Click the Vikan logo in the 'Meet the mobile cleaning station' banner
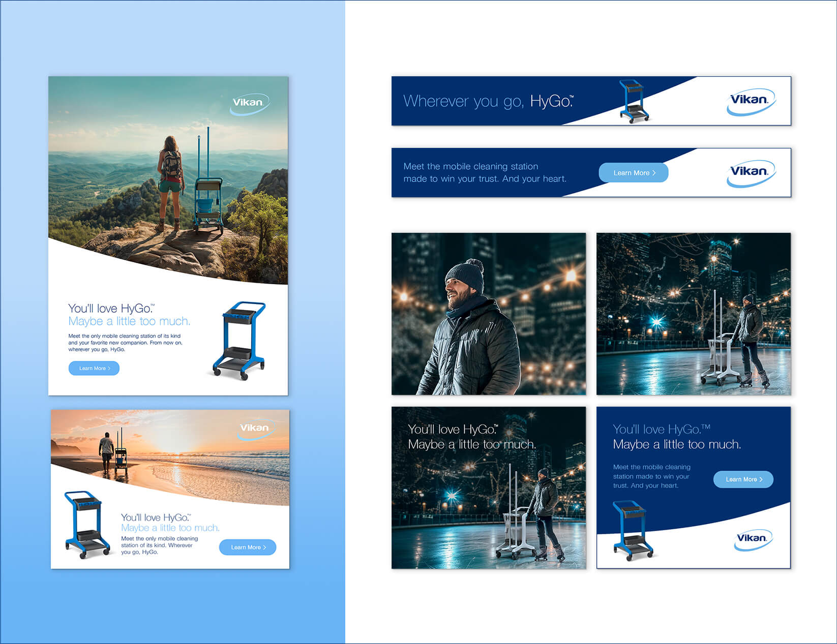This screenshot has height=644, width=837. click(x=751, y=173)
